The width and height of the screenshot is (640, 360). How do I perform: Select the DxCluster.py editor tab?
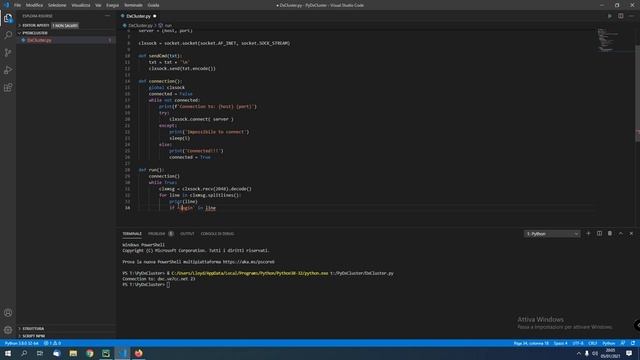click(x=139, y=16)
